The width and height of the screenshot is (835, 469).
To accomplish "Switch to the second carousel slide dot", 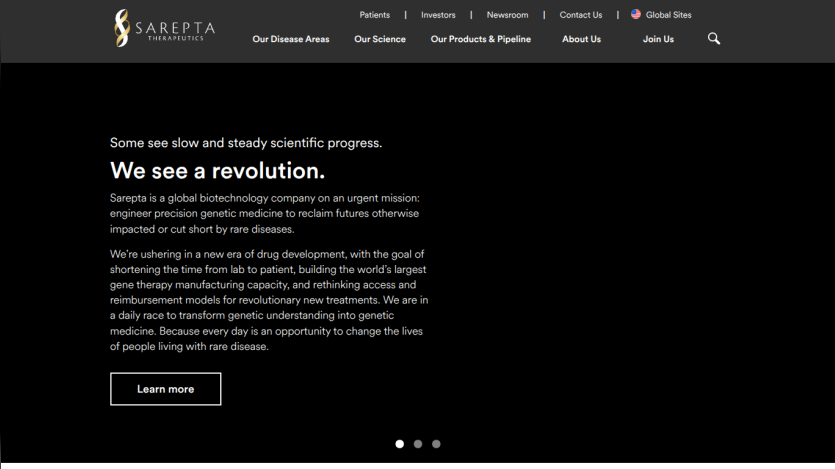I will click(x=418, y=444).
